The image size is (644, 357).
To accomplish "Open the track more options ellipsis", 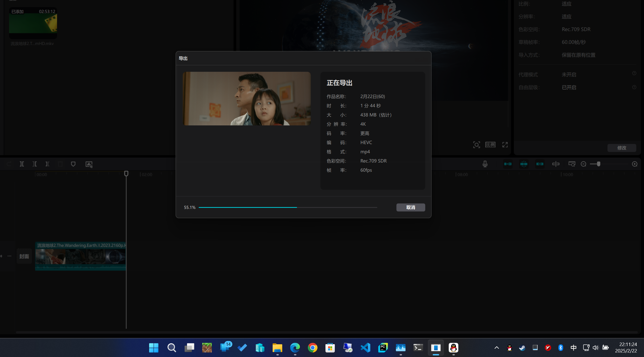I will click(x=9, y=256).
